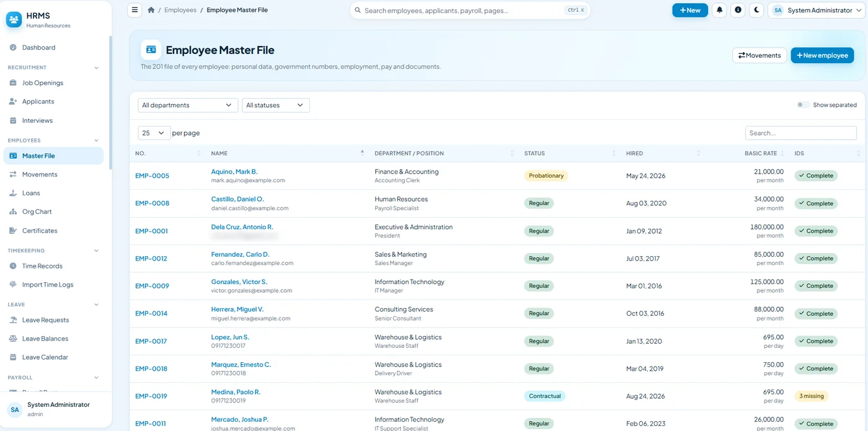Open Leave Requests in the sidebar
This screenshot has width=868, height=431.
53,320
